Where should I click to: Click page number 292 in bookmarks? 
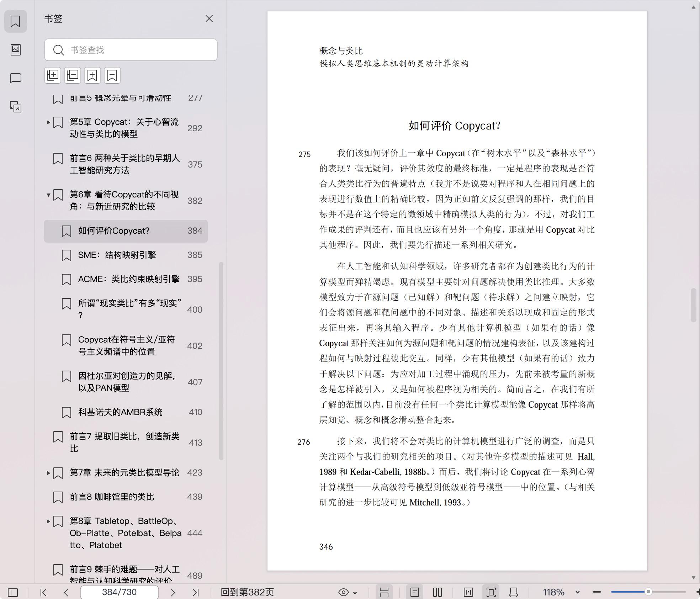[x=195, y=128]
